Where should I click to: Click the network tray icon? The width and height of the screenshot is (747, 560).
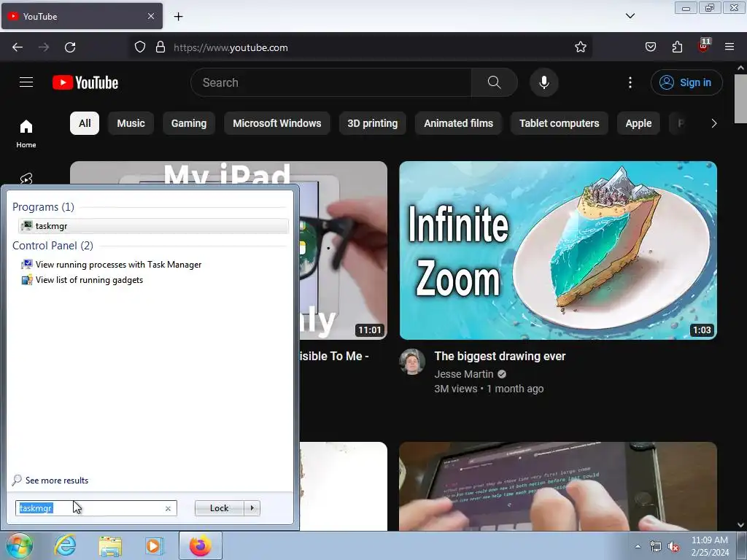pos(656,546)
